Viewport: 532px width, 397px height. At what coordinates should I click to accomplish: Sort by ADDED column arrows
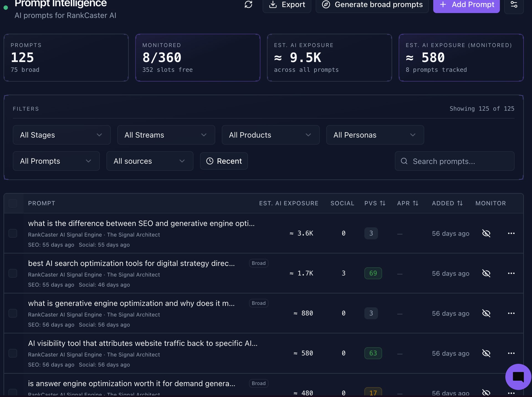[460, 203]
